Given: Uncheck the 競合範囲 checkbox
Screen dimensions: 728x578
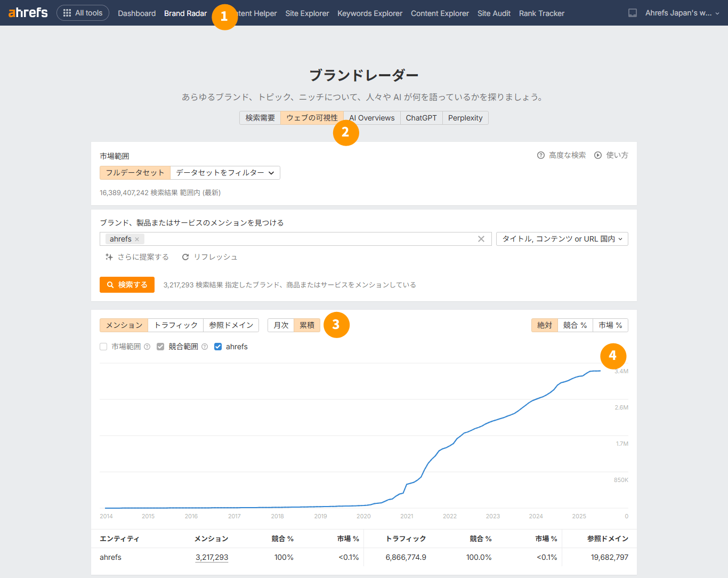Looking at the screenshot, I should [x=160, y=347].
